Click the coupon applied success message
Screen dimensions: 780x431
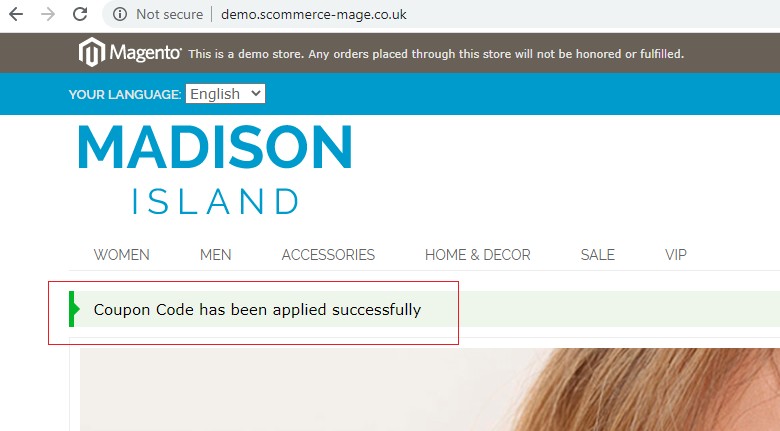coord(257,310)
